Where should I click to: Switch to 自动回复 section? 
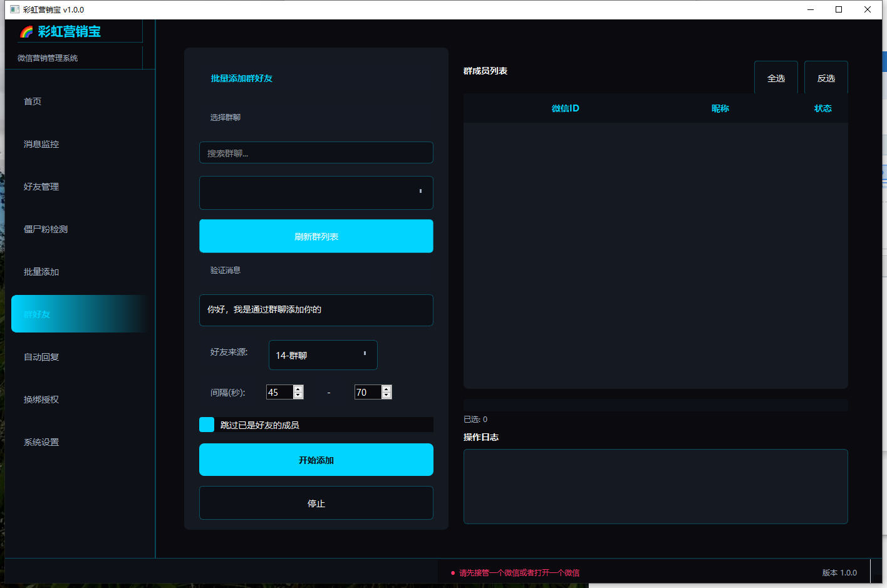(x=41, y=357)
